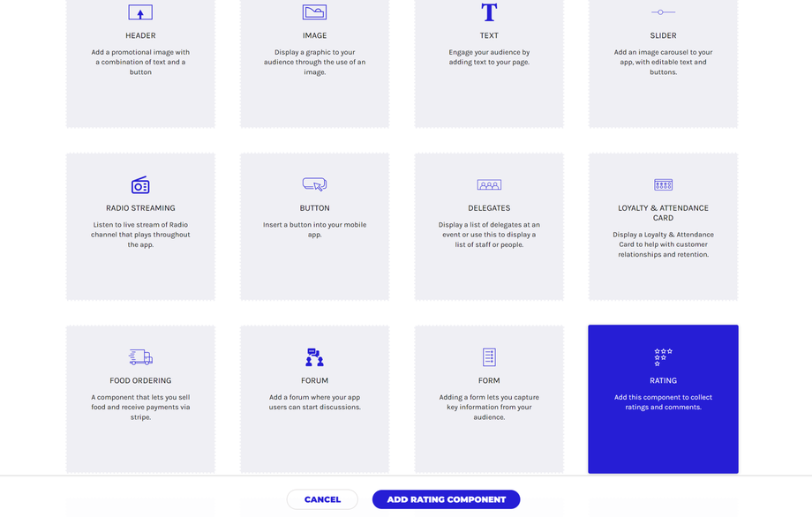Click 'Display a graphic to your audience' text
The height and width of the screenshot is (517, 812).
pos(314,62)
